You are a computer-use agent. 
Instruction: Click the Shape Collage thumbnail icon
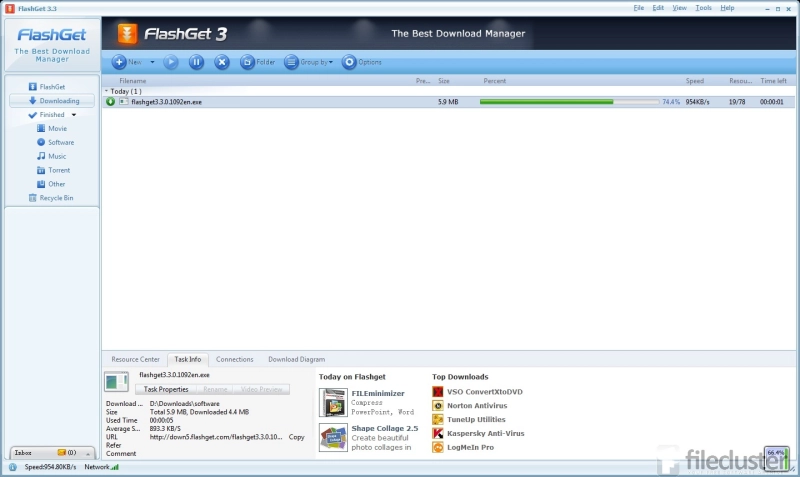pos(333,438)
